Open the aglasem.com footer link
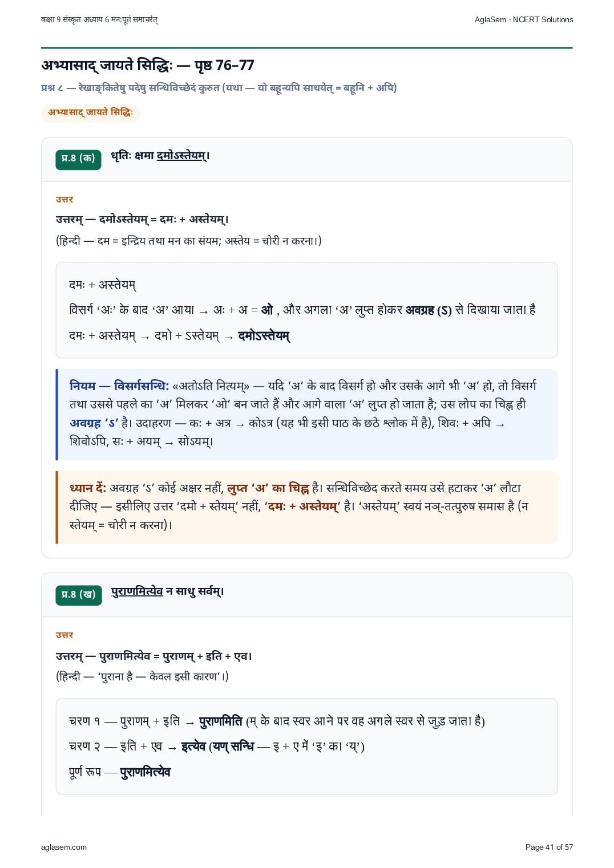 (64, 847)
